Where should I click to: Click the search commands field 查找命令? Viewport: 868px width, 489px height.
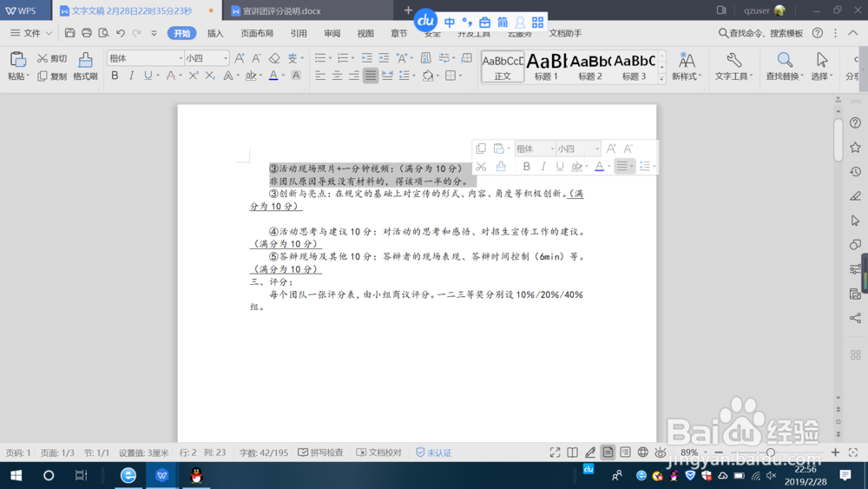pos(761,33)
